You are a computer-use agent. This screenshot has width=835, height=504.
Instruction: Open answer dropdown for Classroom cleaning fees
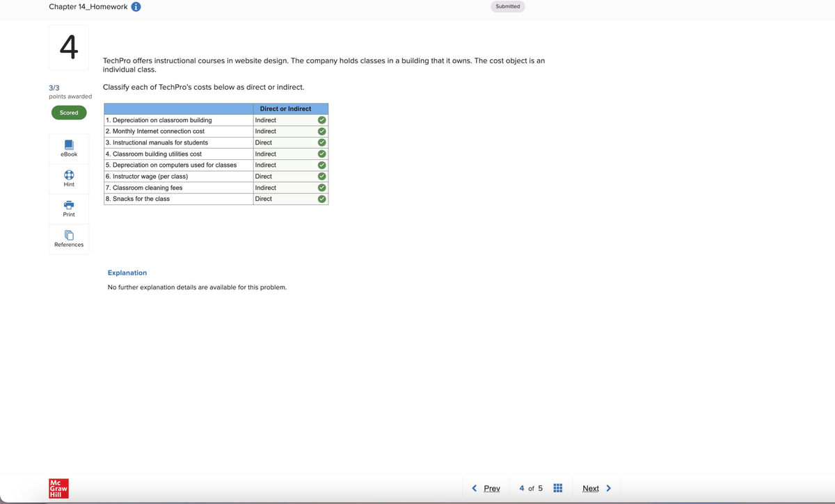(284, 188)
